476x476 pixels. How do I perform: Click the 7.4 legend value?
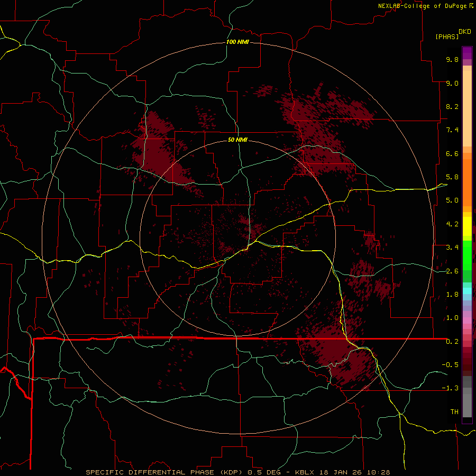pos(452,130)
